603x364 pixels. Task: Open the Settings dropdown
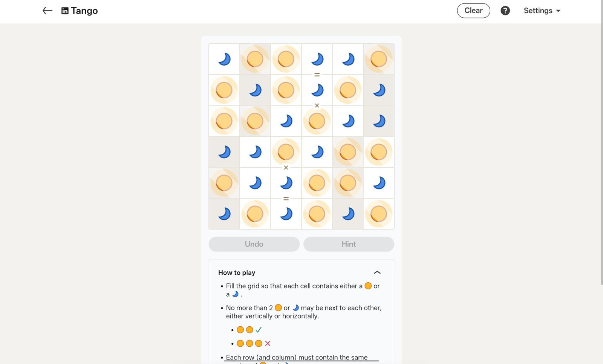(x=542, y=11)
